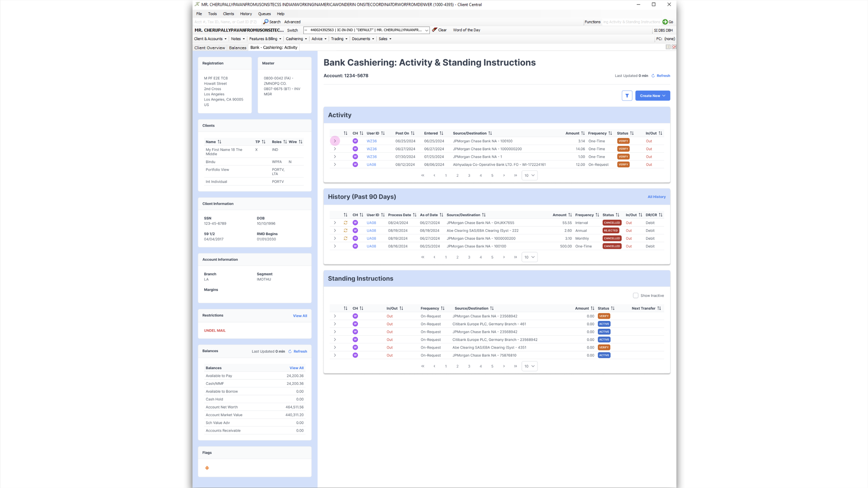
Task: Open the Create New dropdown
Action: (x=652, y=96)
